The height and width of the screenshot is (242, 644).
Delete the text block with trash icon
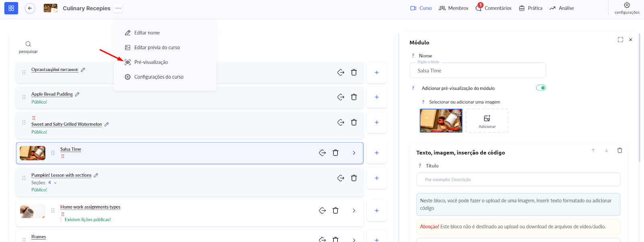[x=619, y=150]
